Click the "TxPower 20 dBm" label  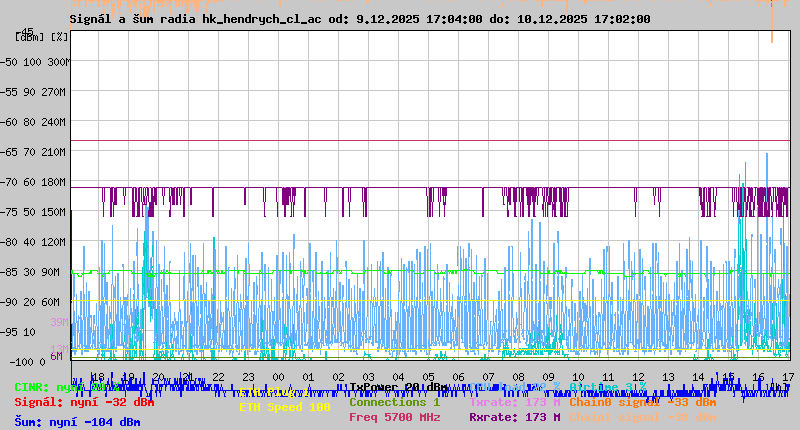(x=398, y=386)
